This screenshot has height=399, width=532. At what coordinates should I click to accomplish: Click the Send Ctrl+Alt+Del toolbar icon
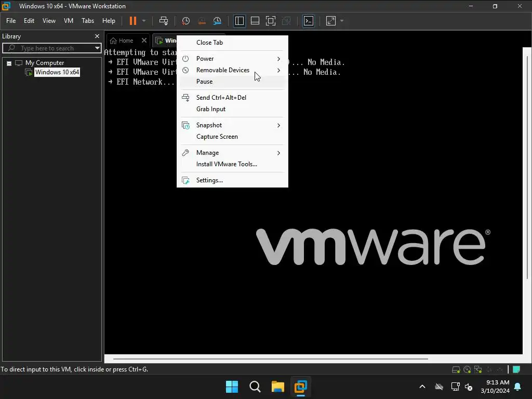[164, 21]
